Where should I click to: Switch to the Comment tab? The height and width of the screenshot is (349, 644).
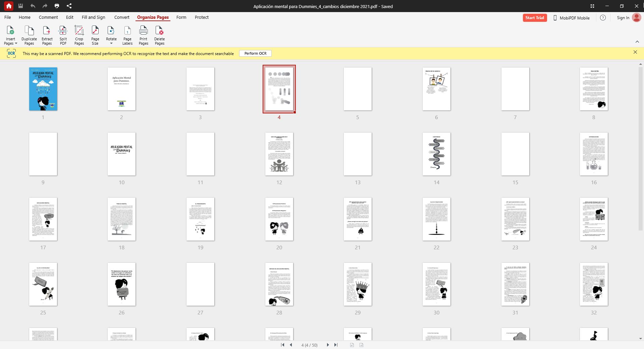click(x=48, y=17)
